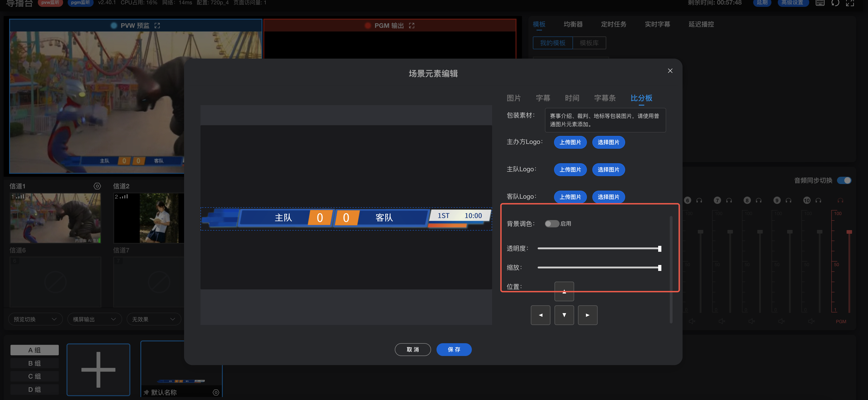Choose image for 主队Logo
The height and width of the screenshot is (400, 868).
608,170
